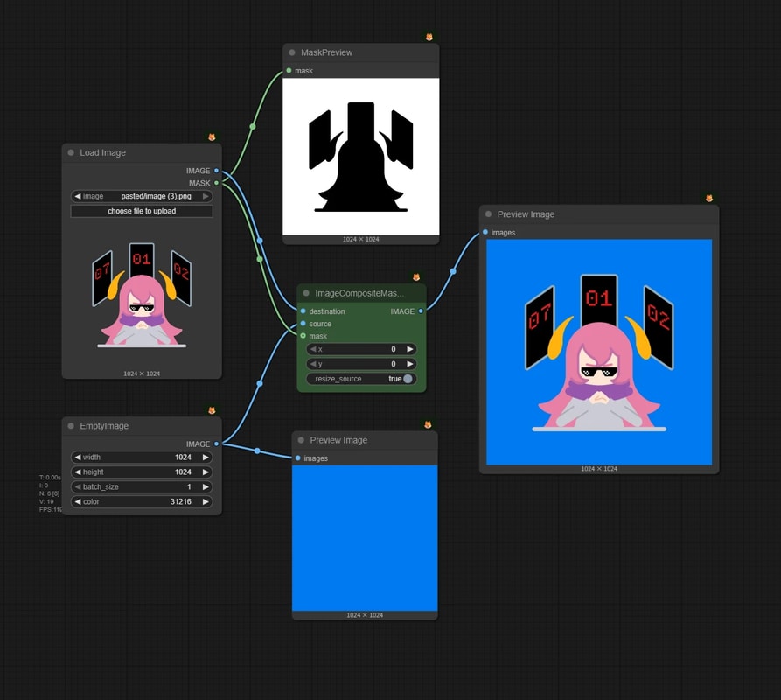
Task: Collapse the MaskPreview node via its title dot
Action: click(292, 52)
